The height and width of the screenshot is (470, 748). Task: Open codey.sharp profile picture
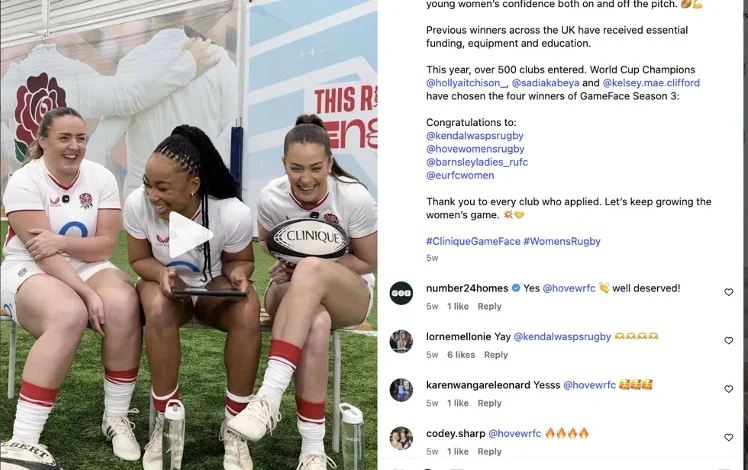(401, 439)
